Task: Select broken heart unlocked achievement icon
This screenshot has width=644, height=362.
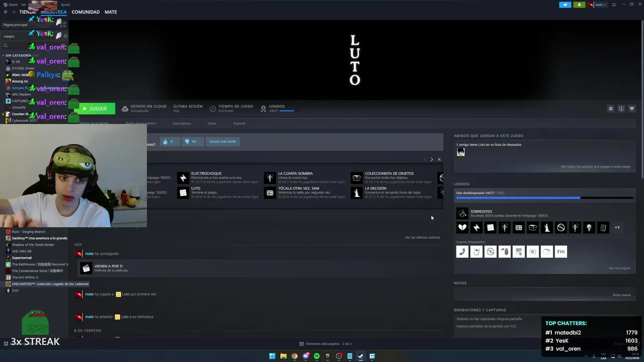Action: (462, 227)
